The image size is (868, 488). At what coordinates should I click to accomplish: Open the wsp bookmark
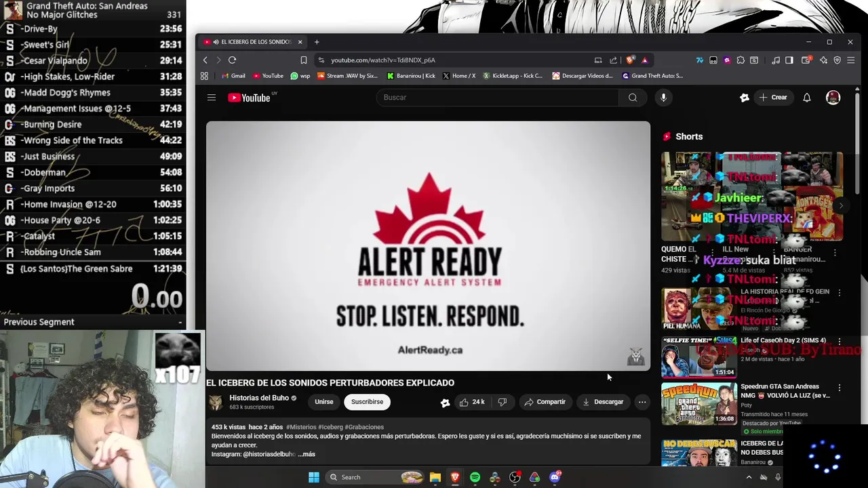click(300, 76)
